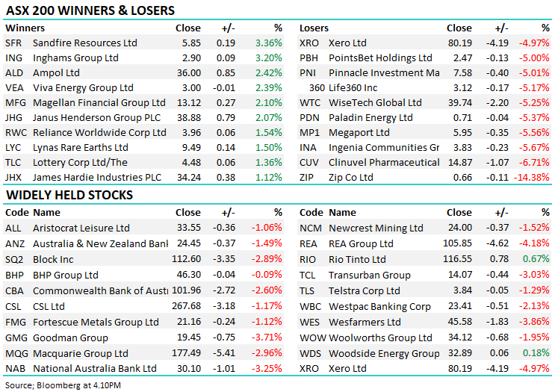Click the SFR ticker code
This screenshot has width=555, height=392.
13,43
